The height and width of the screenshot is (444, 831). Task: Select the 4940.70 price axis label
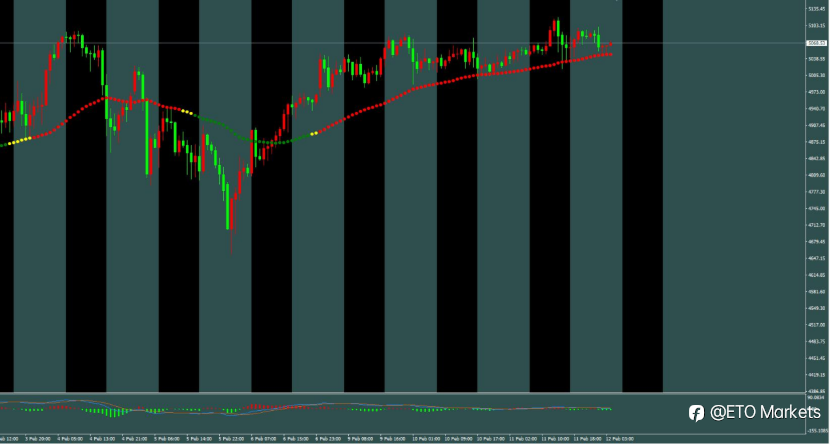(817, 109)
